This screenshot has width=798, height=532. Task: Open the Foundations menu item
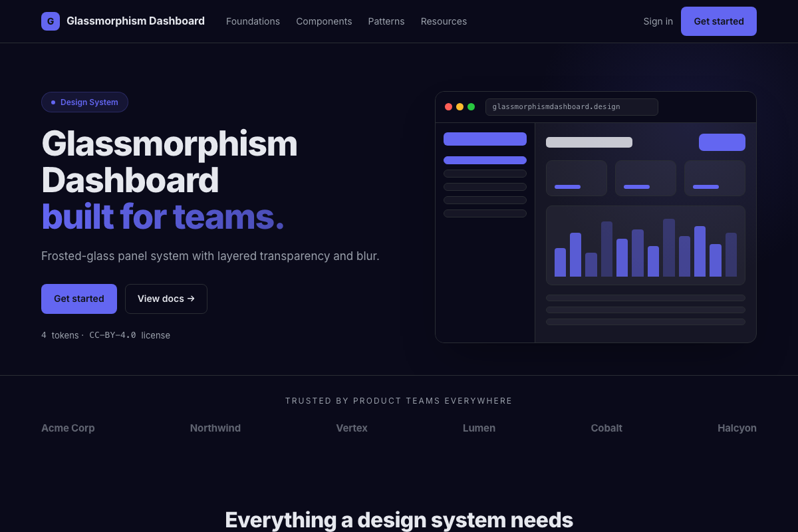click(x=253, y=21)
